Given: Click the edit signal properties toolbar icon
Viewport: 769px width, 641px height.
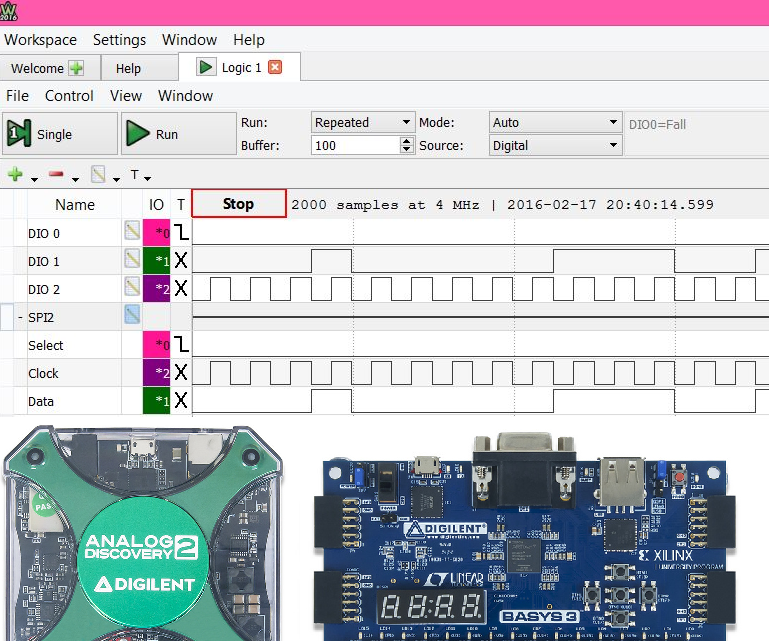Looking at the screenshot, I should click(x=98, y=174).
